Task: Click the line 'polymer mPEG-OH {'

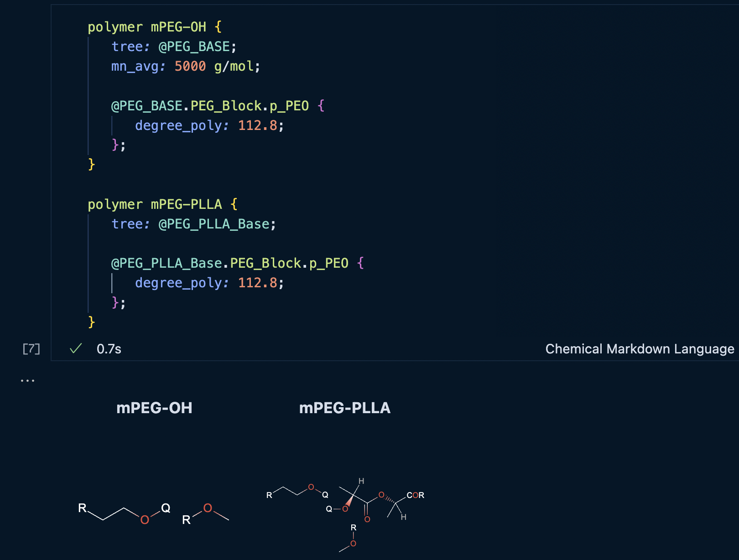Action: pos(155,27)
